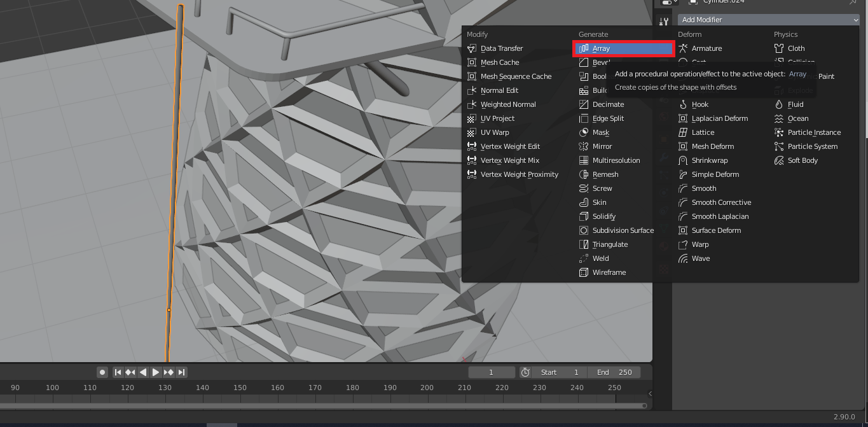The image size is (868, 427).
Task: Play the animation forward
Action: [x=156, y=372]
